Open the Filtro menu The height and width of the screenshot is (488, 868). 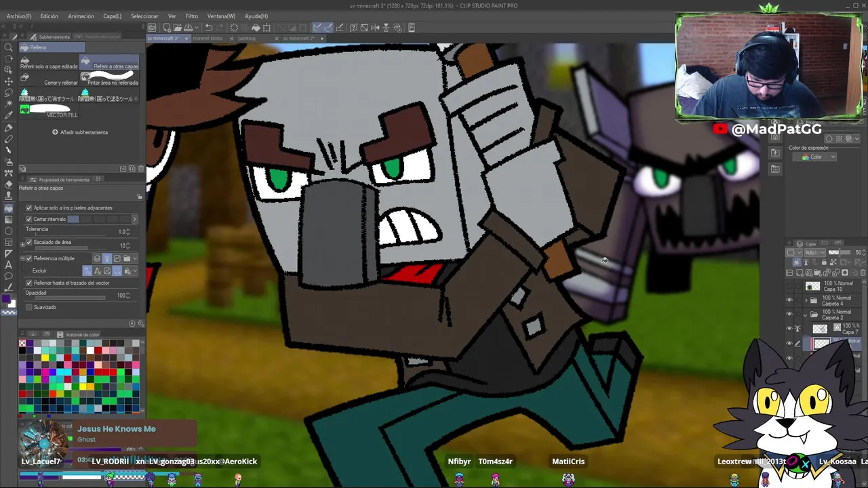[192, 16]
